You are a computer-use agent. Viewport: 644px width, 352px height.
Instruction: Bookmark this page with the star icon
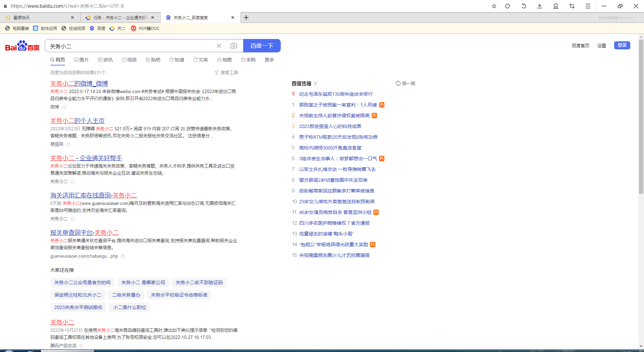tap(494, 6)
